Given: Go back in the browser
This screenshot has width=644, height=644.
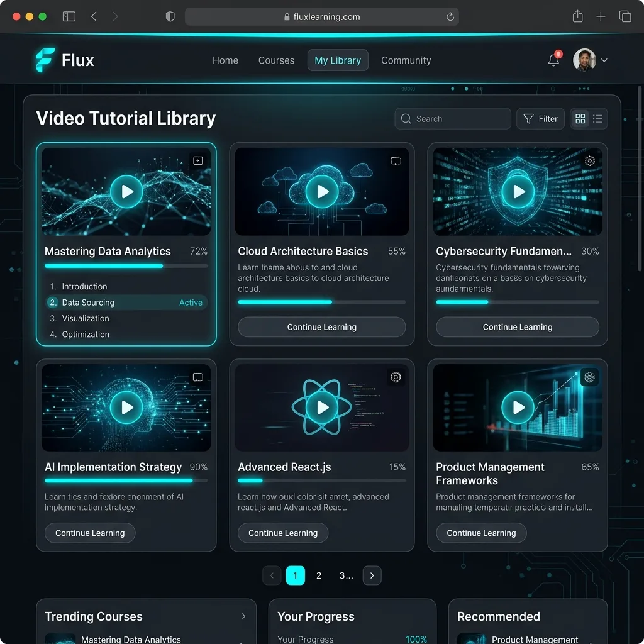Looking at the screenshot, I should click(x=94, y=16).
